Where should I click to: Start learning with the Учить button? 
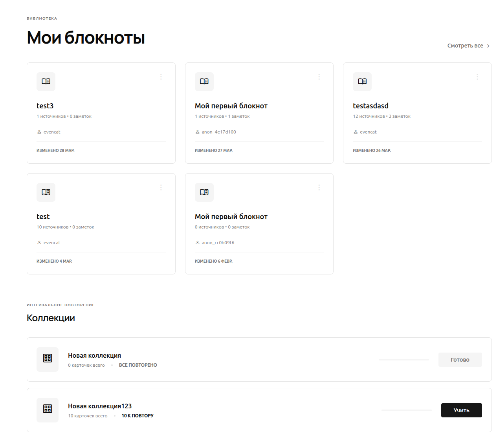pos(462,410)
